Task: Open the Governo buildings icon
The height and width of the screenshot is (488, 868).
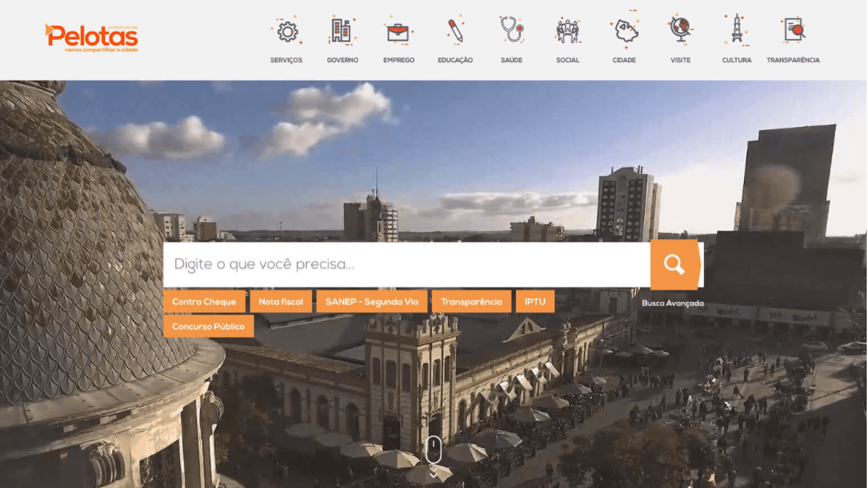Action: click(342, 30)
